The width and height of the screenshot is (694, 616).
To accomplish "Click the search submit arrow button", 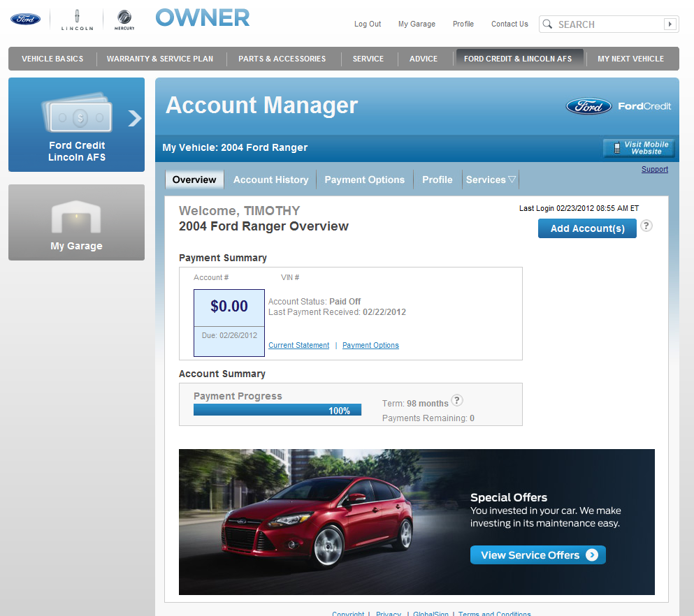I will [670, 24].
